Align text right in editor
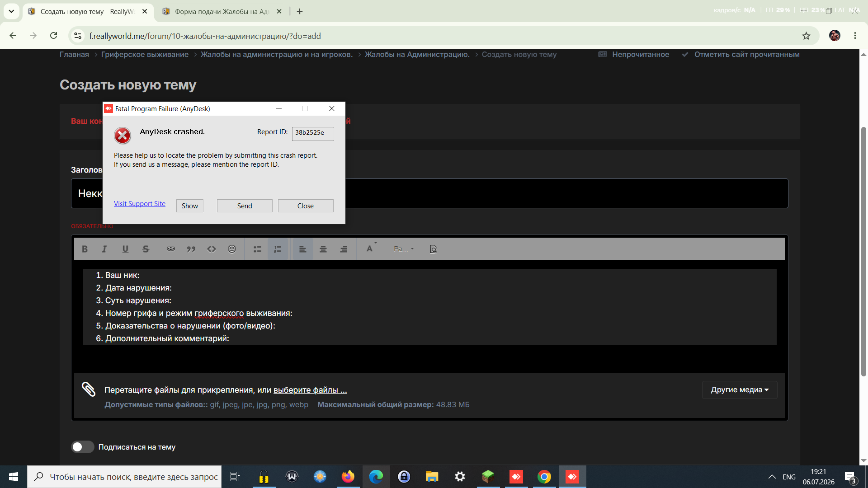The height and width of the screenshot is (488, 868). tap(344, 249)
